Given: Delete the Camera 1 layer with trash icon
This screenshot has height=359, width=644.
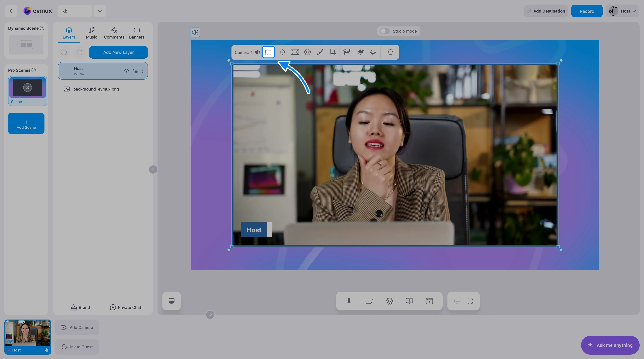Looking at the screenshot, I should click(x=390, y=52).
